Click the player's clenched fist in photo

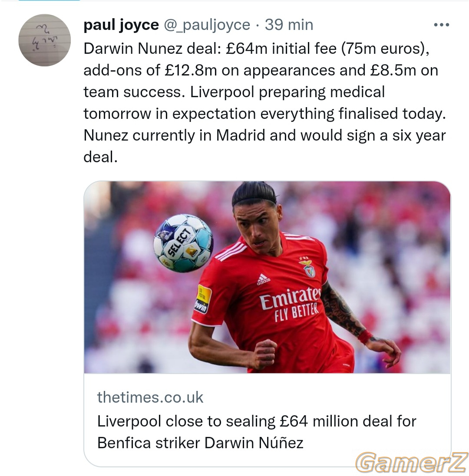265,354
